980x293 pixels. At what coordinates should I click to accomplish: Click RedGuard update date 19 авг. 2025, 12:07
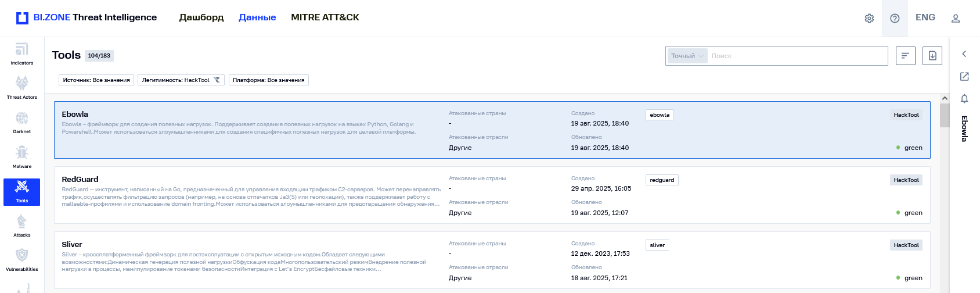click(600, 213)
